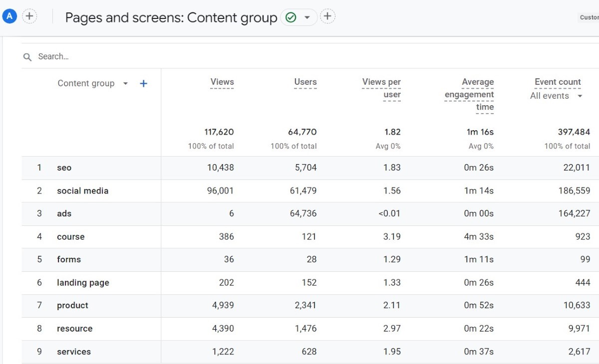This screenshot has height=364, width=599.
Task: Sort by Average engagement time column
Action: coord(469,95)
